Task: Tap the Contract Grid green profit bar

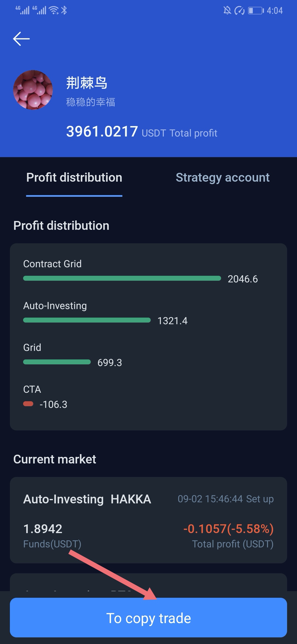Action: pos(122,278)
